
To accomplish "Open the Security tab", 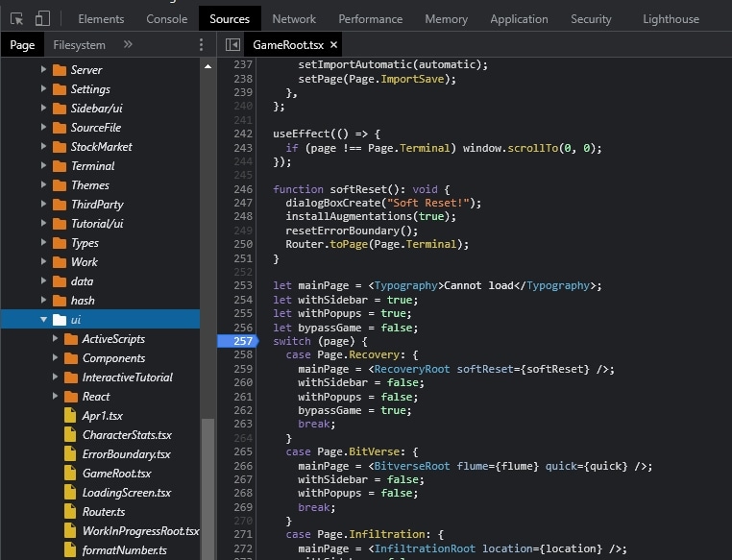I will 591,19.
